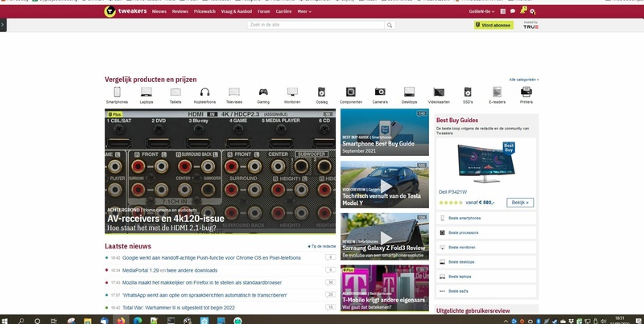Viewport: 644px width, 324px height.
Task: Open Mozilla Firefox standaardbrowser article
Action: (202, 282)
